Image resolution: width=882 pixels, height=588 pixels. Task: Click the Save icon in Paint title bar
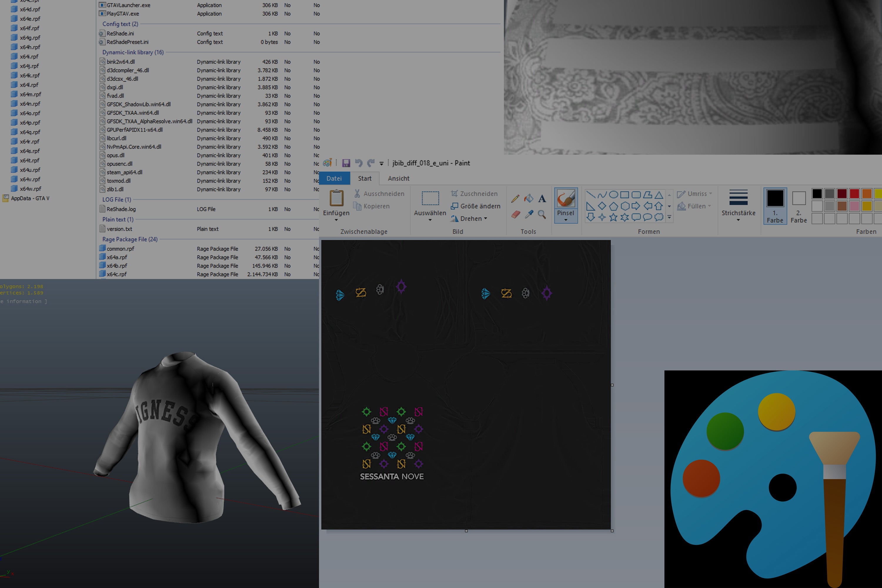click(x=346, y=163)
